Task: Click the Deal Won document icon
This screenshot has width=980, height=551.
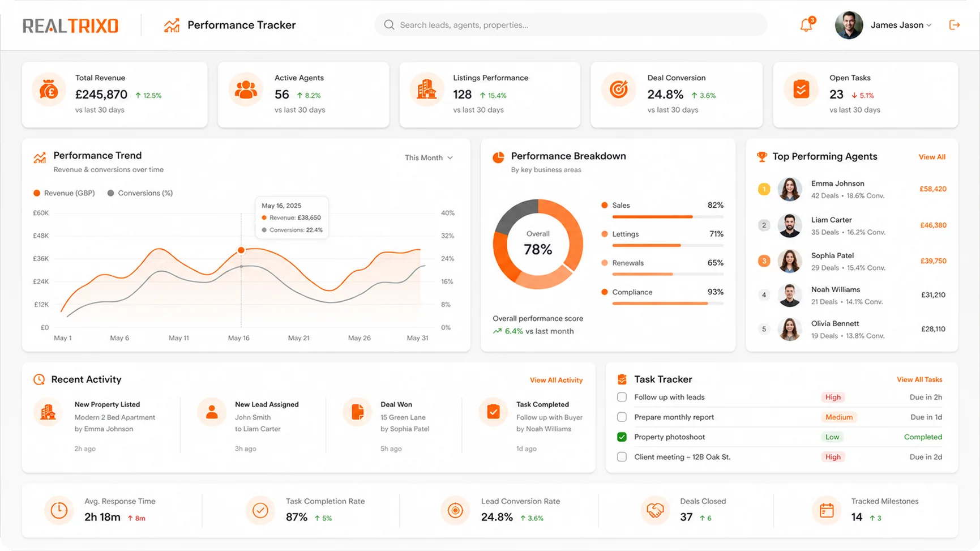Action: [357, 412]
